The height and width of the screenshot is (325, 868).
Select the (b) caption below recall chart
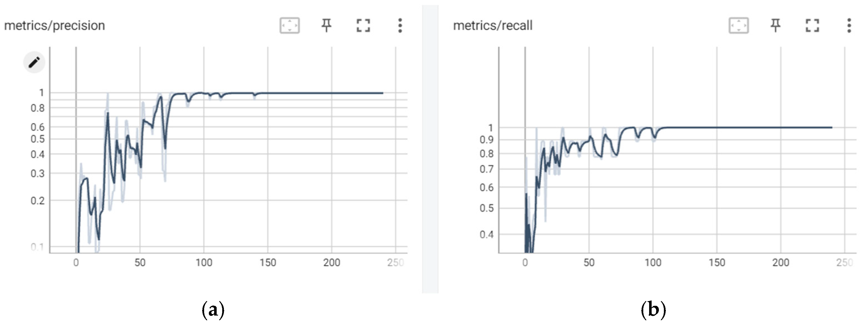pyautogui.click(x=653, y=309)
